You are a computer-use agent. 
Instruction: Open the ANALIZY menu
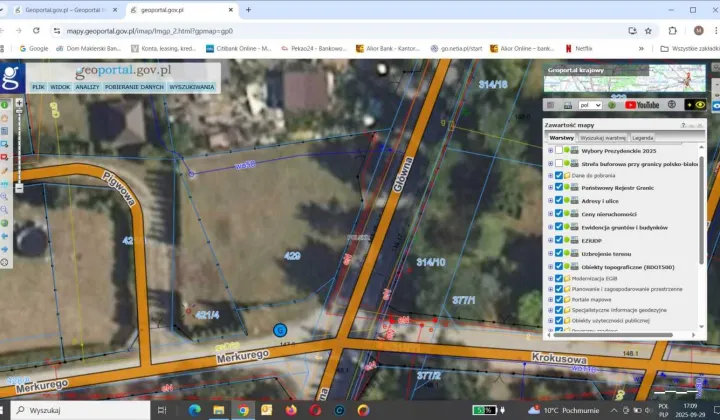(87, 87)
